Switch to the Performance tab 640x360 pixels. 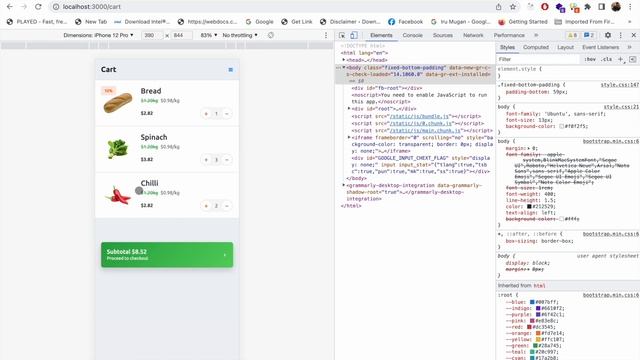[509, 36]
